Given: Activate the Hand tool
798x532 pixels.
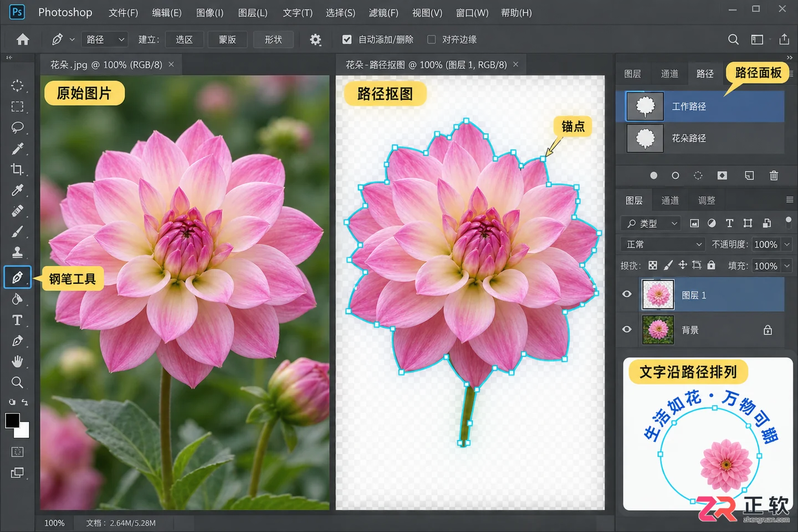Looking at the screenshot, I should pos(17,362).
